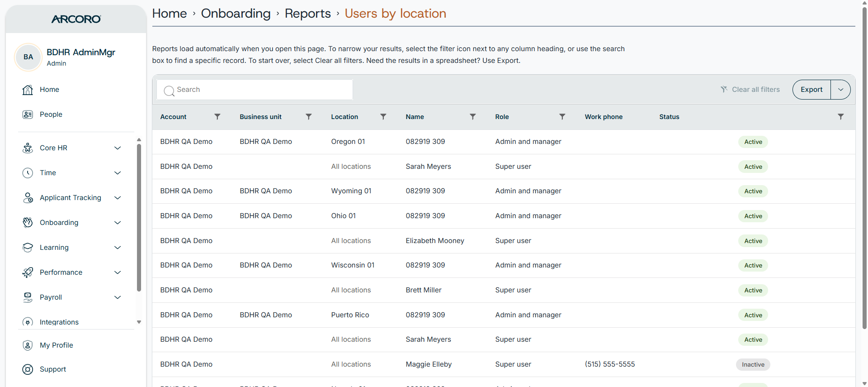
Task: Expand the Onboarding menu chevron
Action: pyautogui.click(x=118, y=223)
